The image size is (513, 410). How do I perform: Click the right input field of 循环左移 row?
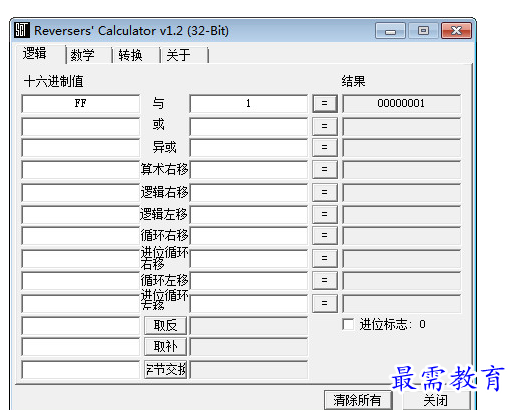click(x=248, y=280)
